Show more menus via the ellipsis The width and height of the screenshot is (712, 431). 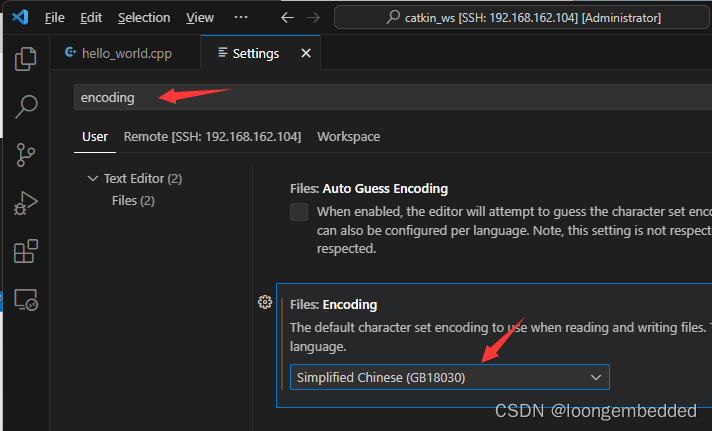point(241,17)
